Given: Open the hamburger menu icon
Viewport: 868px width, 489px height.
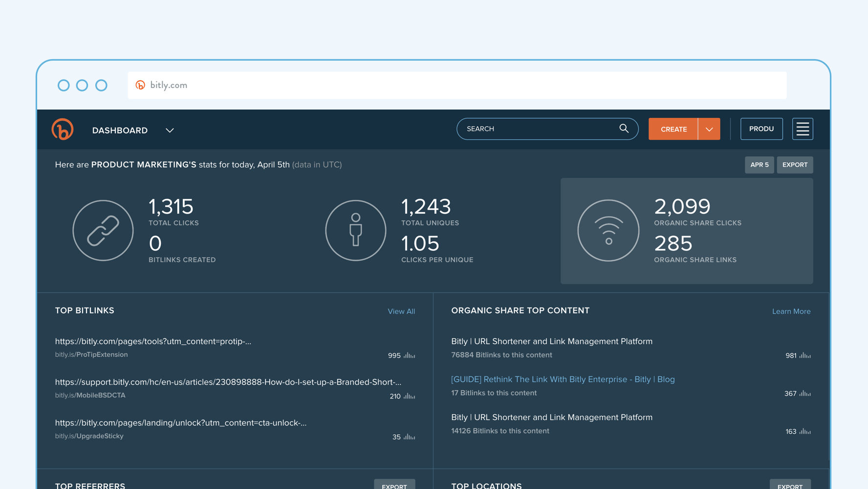Looking at the screenshot, I should tap(803, 129).
